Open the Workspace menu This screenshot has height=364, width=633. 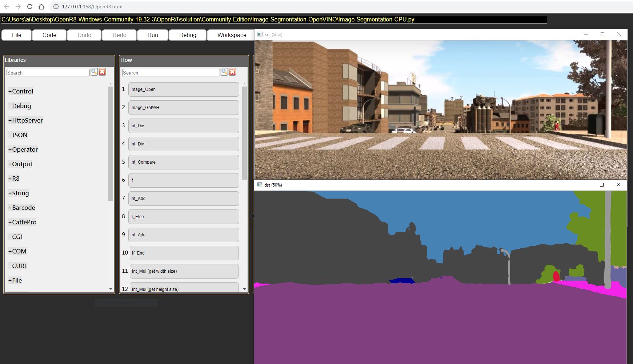point(232,35)
